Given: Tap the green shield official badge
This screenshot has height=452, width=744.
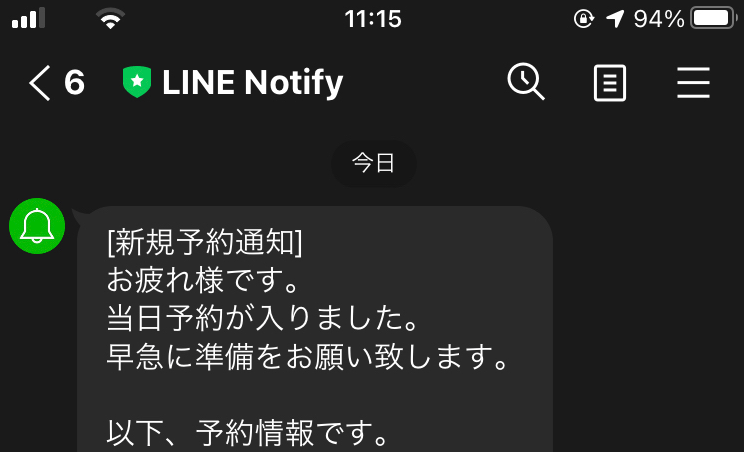Looking at the screenshot, I should point(137,82).
